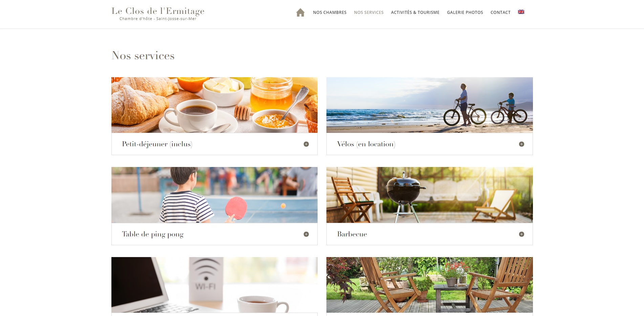Viewport: 644px width, 316px height.
Task: Click the Wi-Fi laptop image
Action: [214, 285]
